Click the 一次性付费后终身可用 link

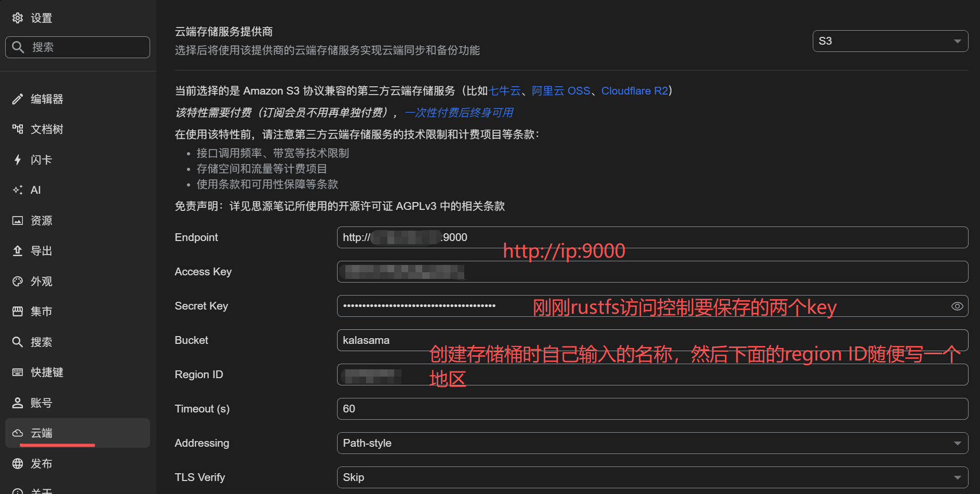click(x=459, y=112)
